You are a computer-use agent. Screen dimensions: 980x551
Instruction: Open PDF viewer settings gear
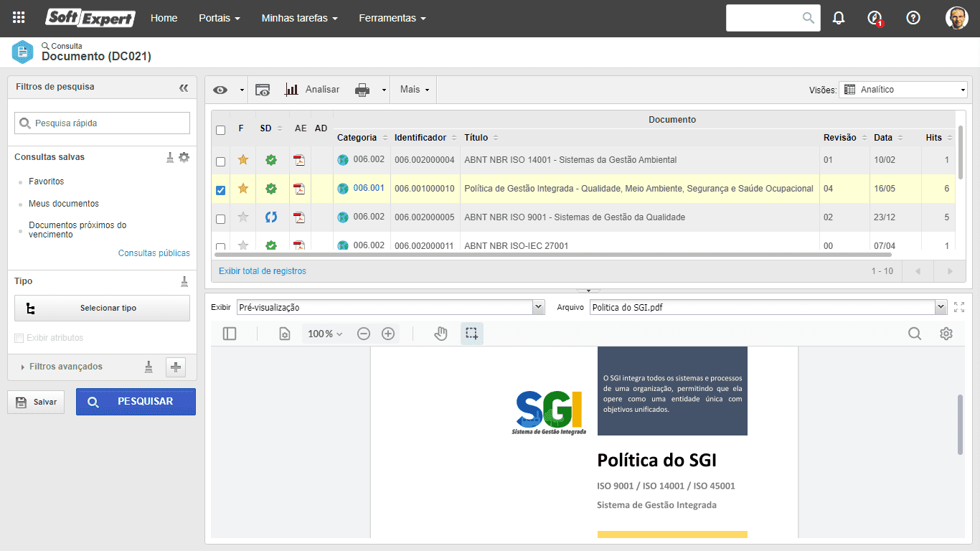946,334
